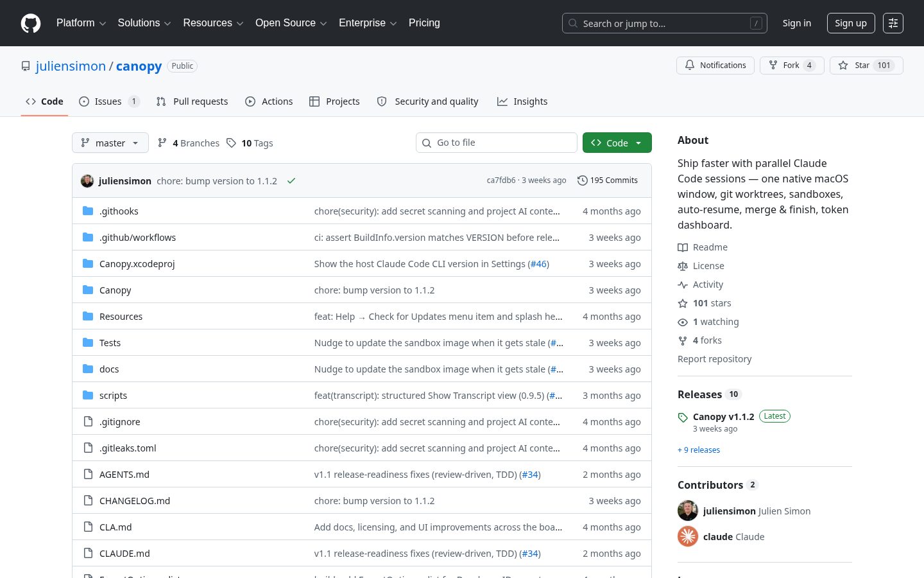Click the Pricing link

tap(424, 23)
